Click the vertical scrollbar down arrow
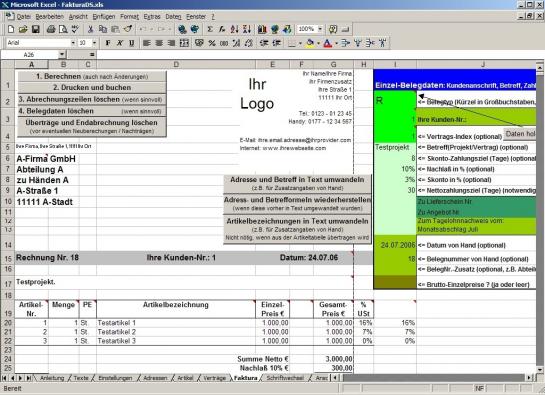The height and width of the screenshot is (395, 545). (539, 370)
